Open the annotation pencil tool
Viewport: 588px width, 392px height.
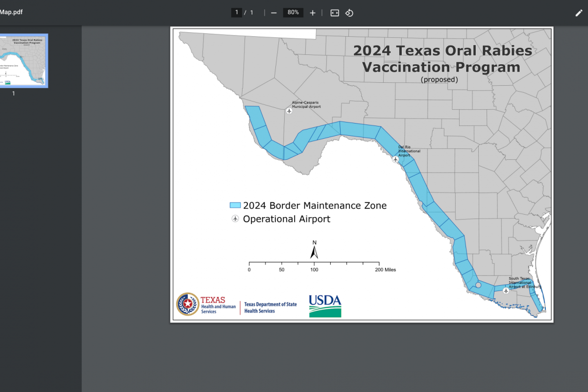click(x=579, y=13)
